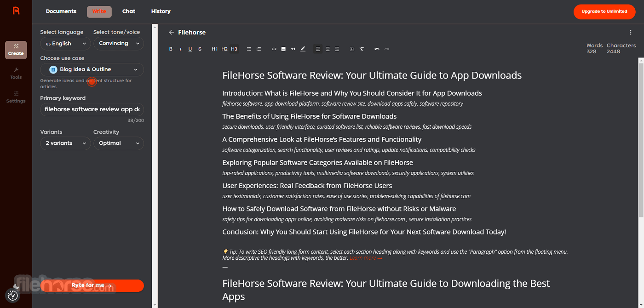This screenshot has height=308, width=644.
Task: Undo the last edit
Action: coord(377,49)
